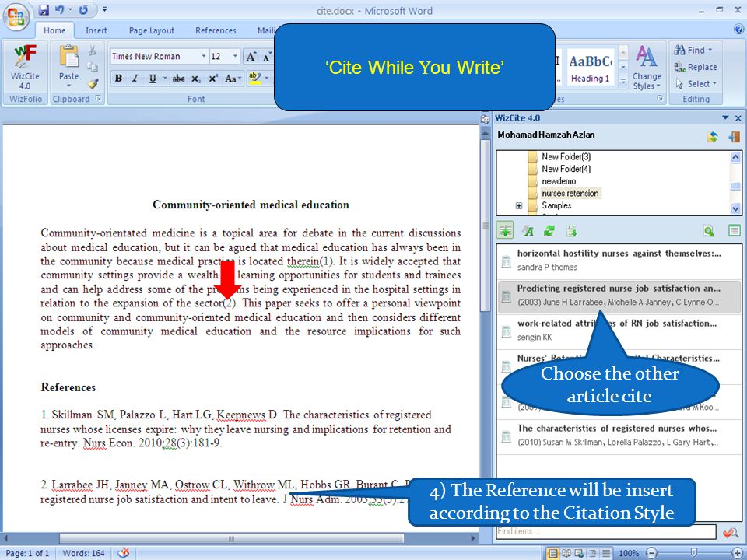Open the Paste options dropdown arrow
Screen dimensions: 747x560
coord(68,86)
